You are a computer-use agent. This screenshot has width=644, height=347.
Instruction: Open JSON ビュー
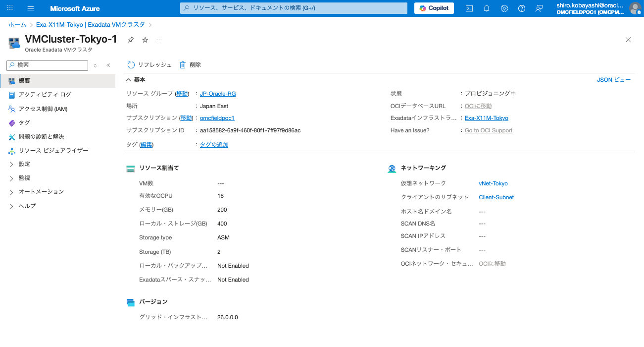(x=614, y=80)
